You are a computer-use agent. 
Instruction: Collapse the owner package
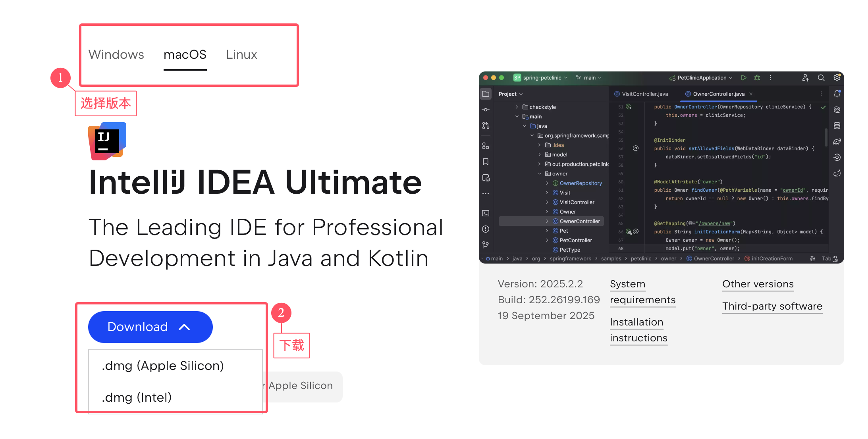(x=540, y=174)
